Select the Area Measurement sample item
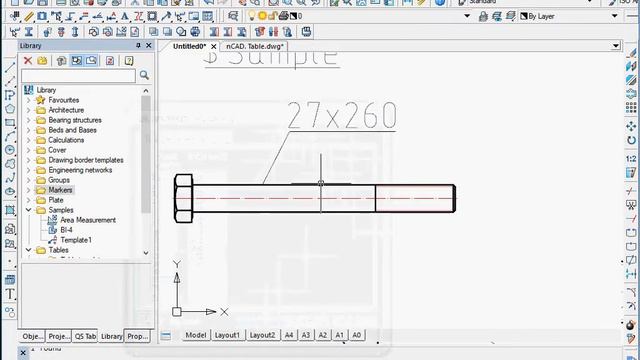 point(88,220)
